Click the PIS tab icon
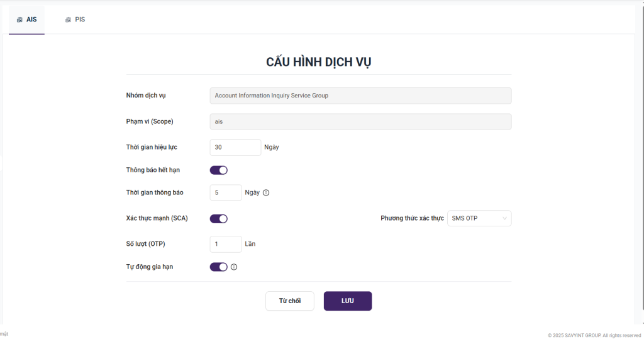644x344 pixels. click(x=68, y=19)
